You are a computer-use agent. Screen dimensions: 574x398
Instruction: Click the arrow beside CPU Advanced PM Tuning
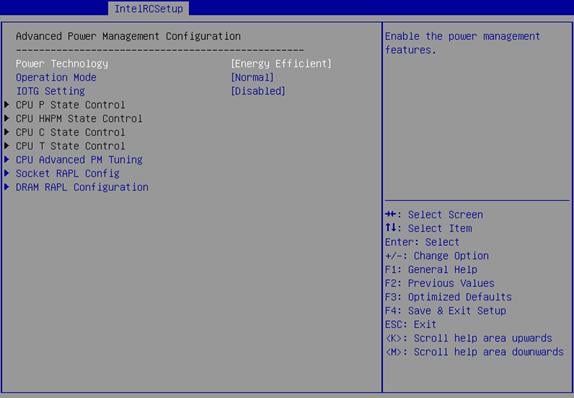[x=7, y=159]
